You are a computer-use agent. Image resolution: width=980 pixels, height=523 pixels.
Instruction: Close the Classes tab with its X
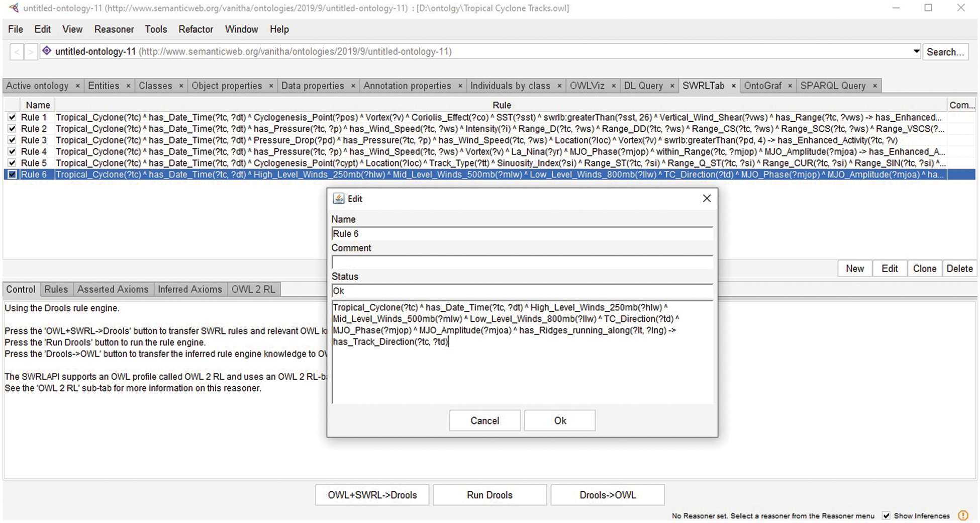click(181, 86)
